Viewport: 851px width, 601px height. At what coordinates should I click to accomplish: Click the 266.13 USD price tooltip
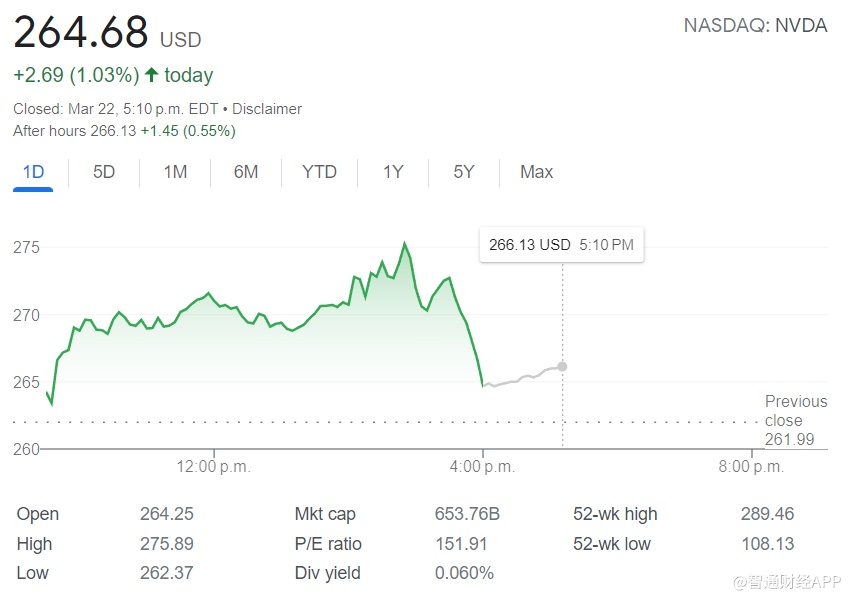[x=561, y=245]
